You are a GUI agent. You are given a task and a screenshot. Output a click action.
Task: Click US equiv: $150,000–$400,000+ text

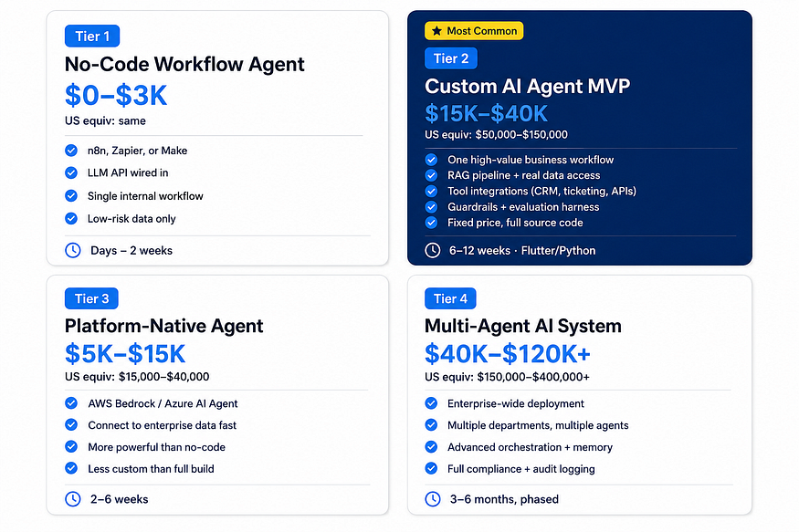pyautogui.click(x=507, y=377)
